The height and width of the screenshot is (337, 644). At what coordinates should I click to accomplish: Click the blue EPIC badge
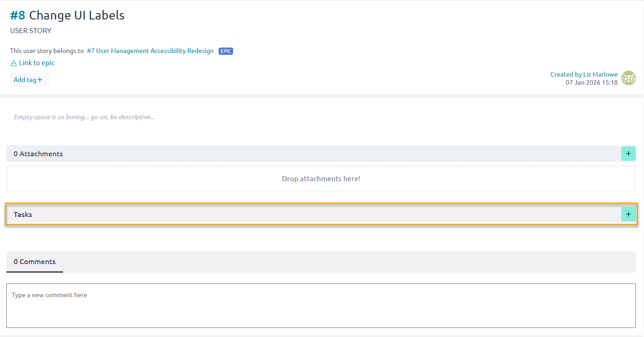click(225, 51)
